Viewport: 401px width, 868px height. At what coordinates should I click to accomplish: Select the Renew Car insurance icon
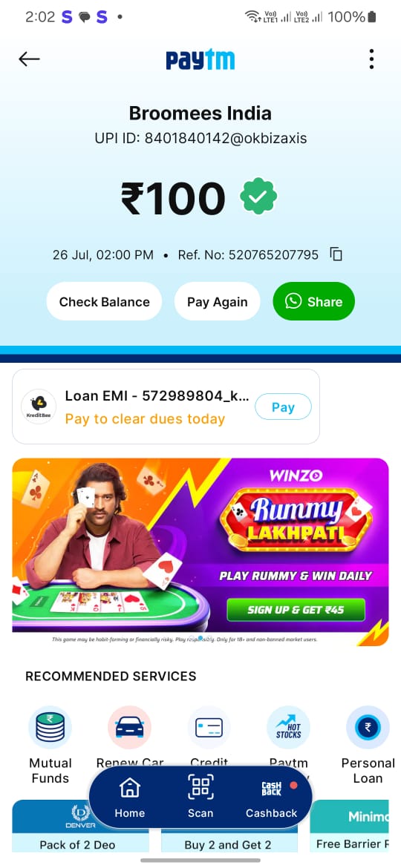[x=130, y=727]
